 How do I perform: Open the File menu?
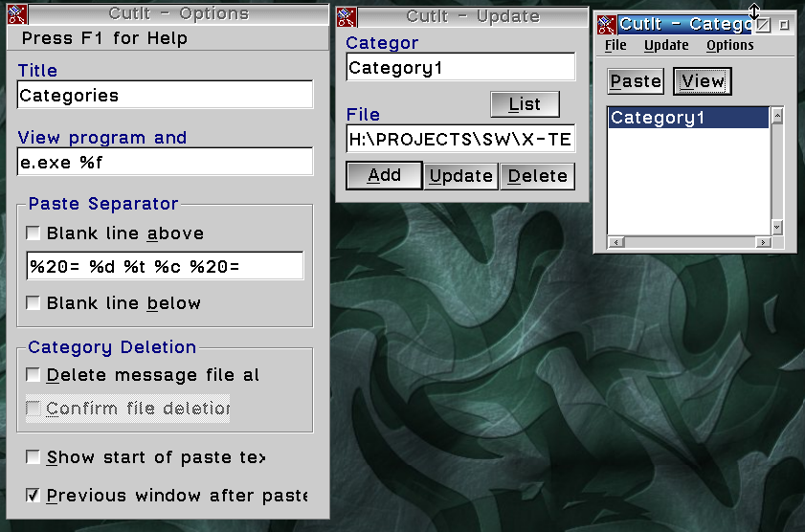point(615,45)
